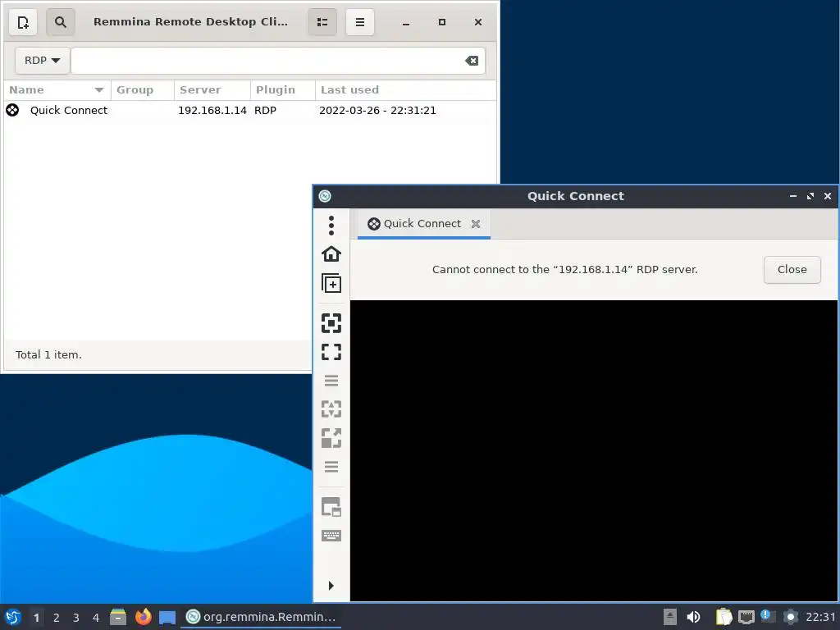Launch Firefox from the taskbar
The width and height of the screenshot is (840, 630).
tap(143, 617)
